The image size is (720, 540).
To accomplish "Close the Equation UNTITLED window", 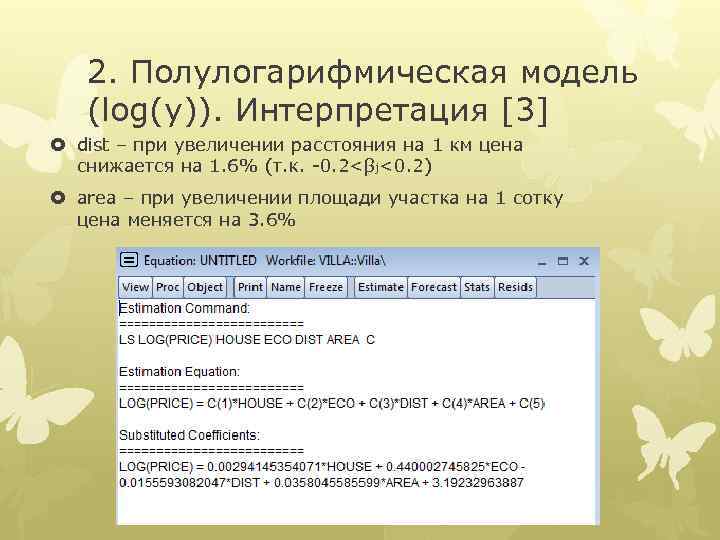I will (584, 261).
